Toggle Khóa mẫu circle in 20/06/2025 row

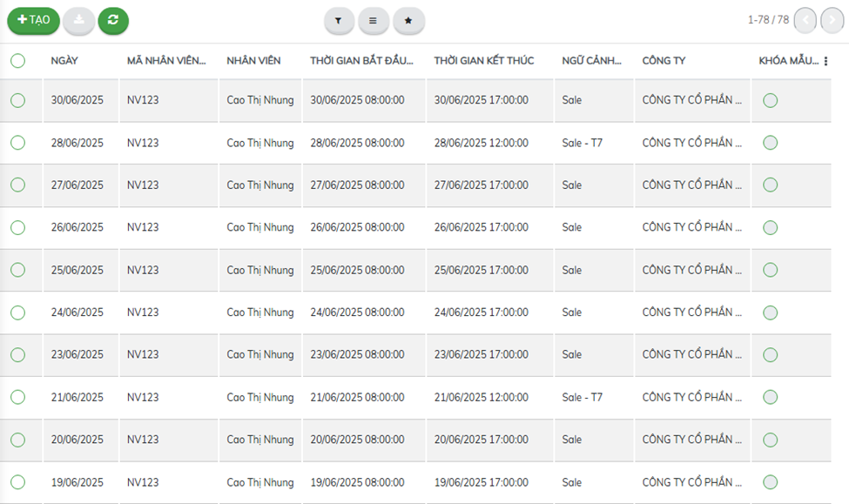pyautogui.click(x=770, y=440)
